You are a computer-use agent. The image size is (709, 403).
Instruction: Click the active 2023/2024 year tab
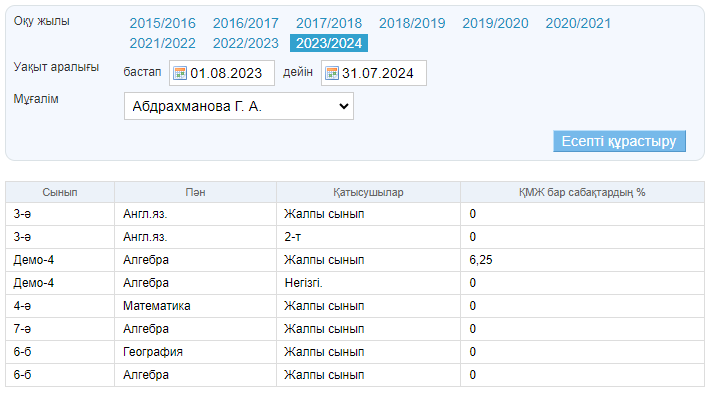[329, 43]
